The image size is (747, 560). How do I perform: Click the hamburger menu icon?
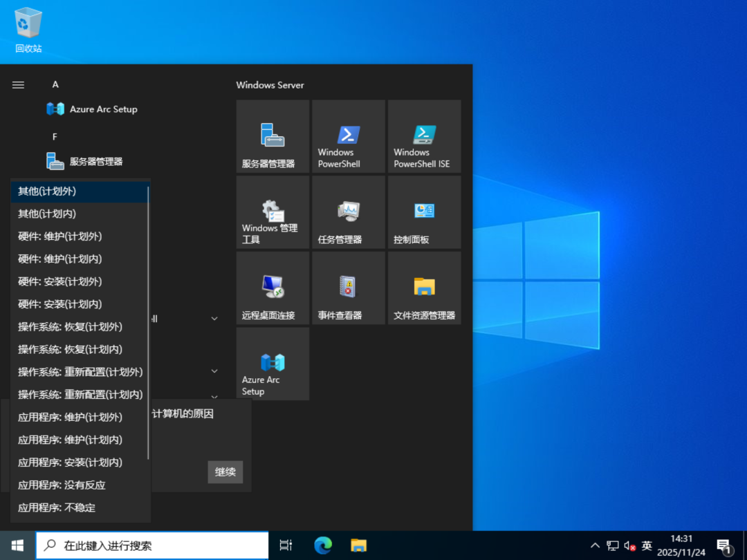18,85
